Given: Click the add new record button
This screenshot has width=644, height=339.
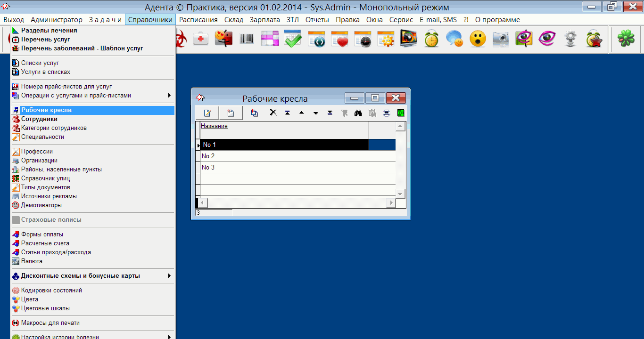Looking at the screenshot, I should click(231, 113).
